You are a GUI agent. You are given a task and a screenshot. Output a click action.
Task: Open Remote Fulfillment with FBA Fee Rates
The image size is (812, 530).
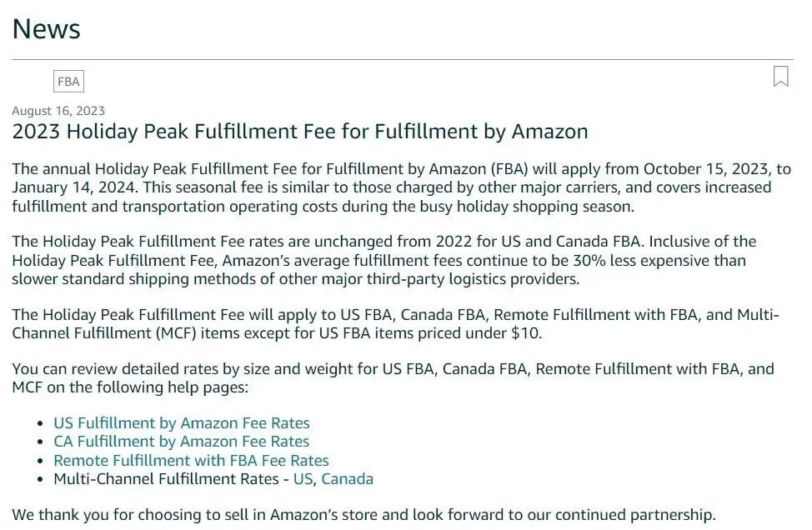point(191,460)
